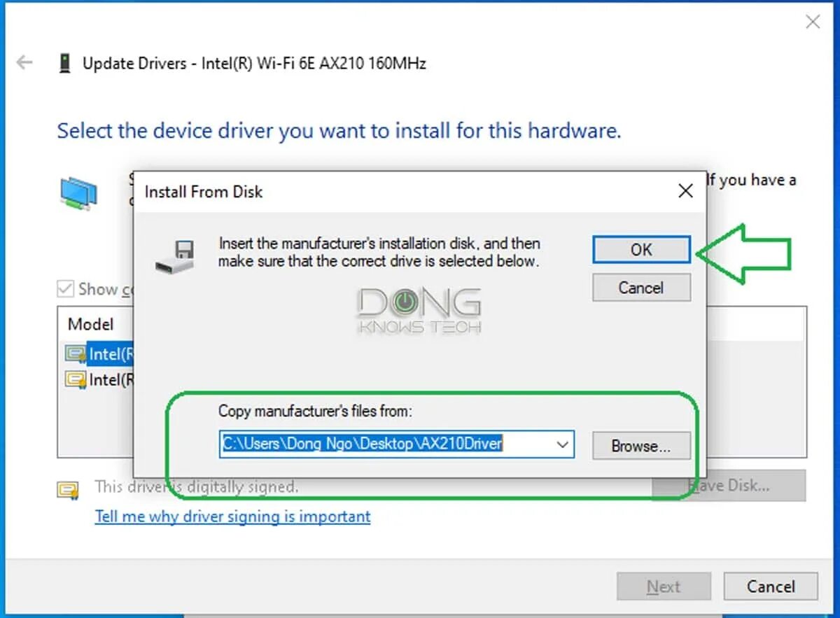The height and width of the screenshot is (618, 840).
Task: Click the Model column header
Action: 90,325
